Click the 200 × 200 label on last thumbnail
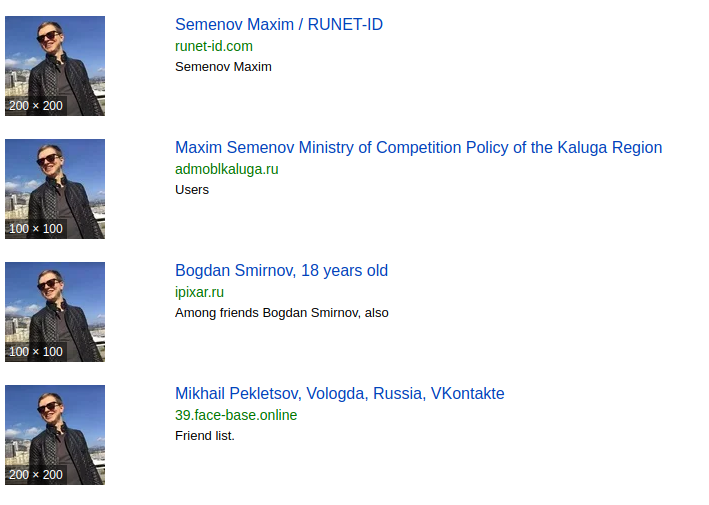709x505 pixels. coord(36,475)
